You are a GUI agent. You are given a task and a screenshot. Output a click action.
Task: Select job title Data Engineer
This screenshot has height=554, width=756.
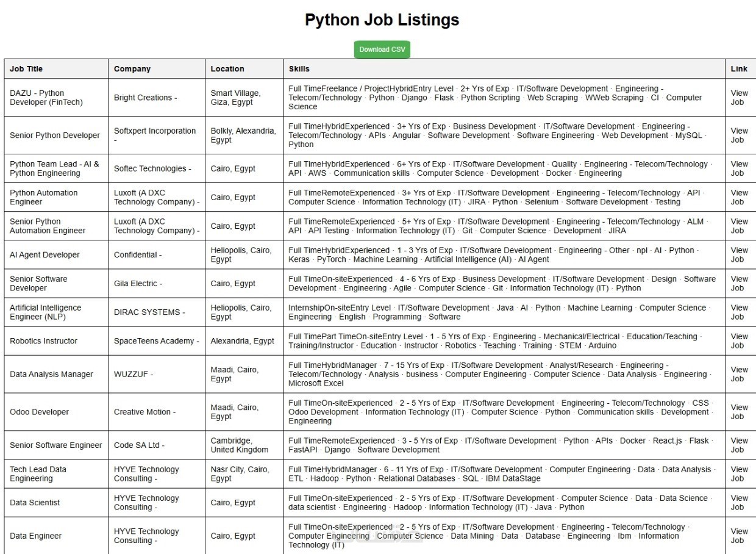[x=35, y=536]
